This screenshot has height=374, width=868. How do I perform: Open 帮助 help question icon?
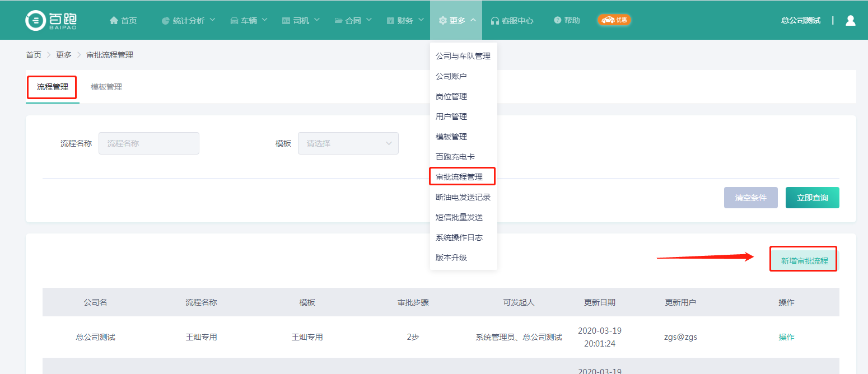click(x=566, y=20)
